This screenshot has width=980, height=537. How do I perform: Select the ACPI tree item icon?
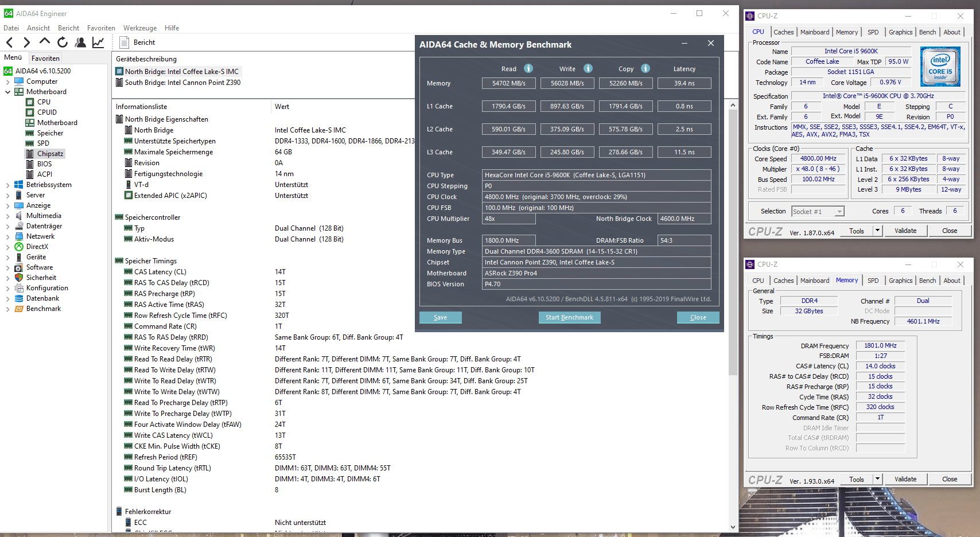click(30, 174)
